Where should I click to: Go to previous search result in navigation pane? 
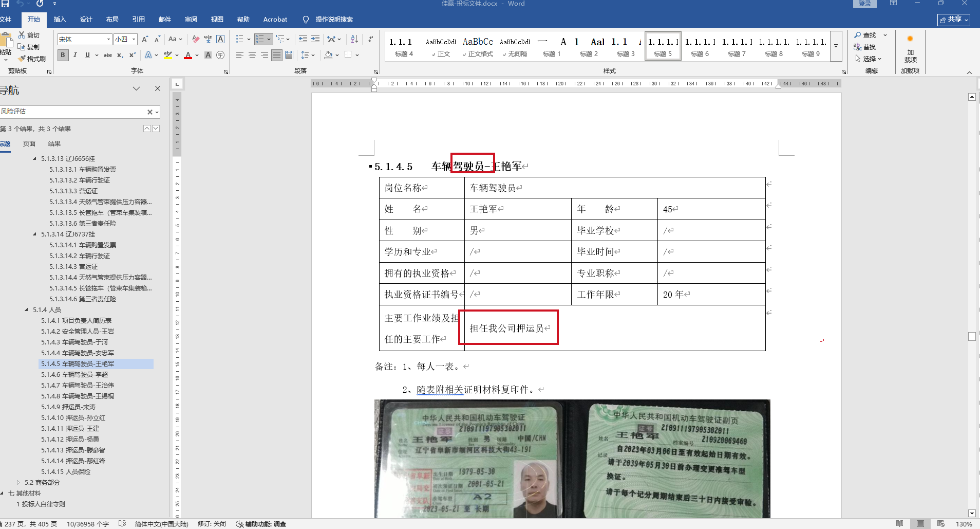click(147, 129)
